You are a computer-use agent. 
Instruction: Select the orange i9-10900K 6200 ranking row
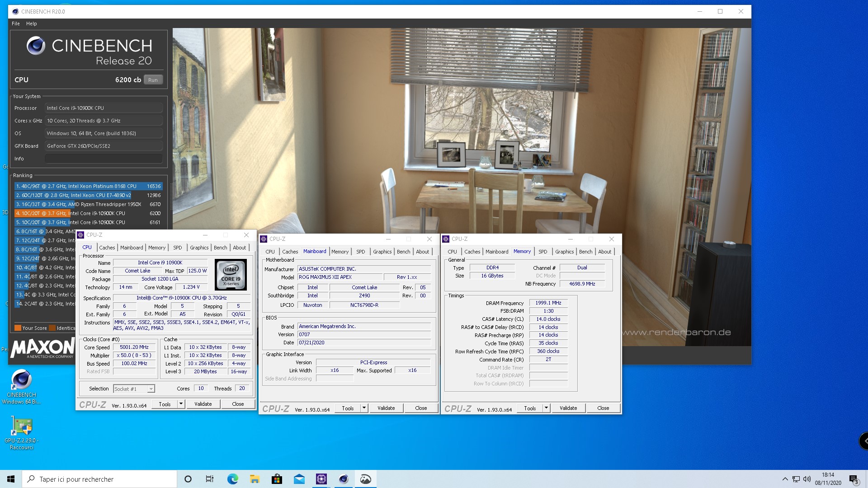[x=88, y=213]
